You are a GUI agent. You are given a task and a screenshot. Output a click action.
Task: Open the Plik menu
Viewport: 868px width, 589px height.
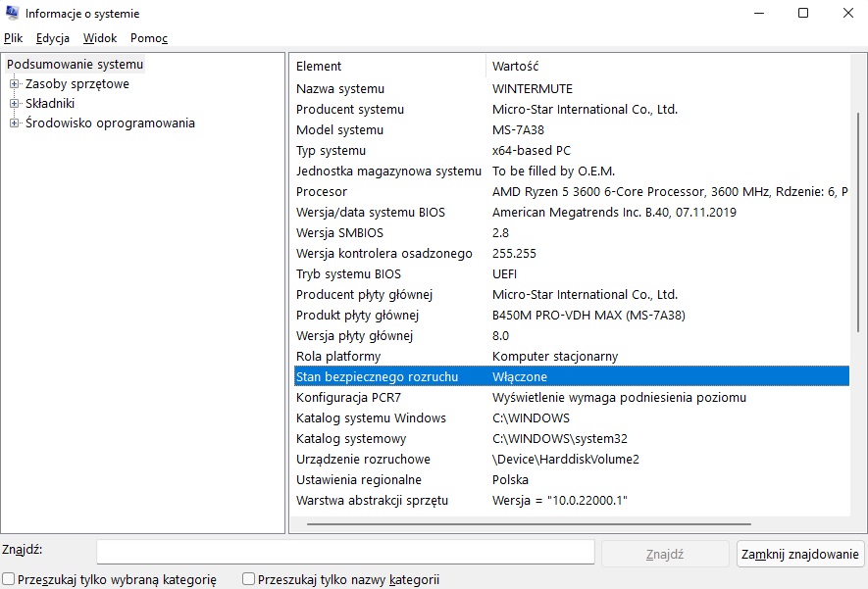(14, 38)
